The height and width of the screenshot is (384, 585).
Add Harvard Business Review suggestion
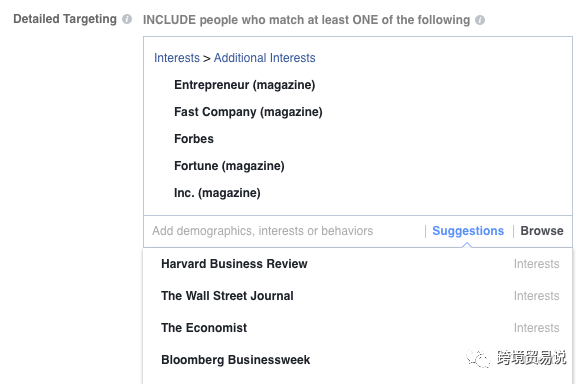coord(357,264)
